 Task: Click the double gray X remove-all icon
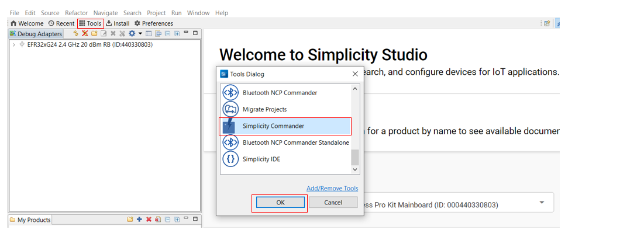click(122, 33)
